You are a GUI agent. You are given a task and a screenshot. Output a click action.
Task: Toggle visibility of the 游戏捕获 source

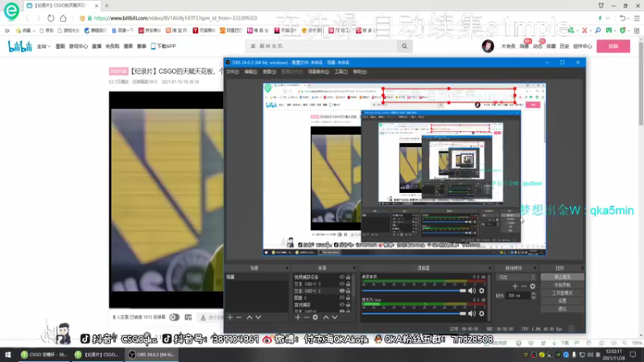(341, 305)
